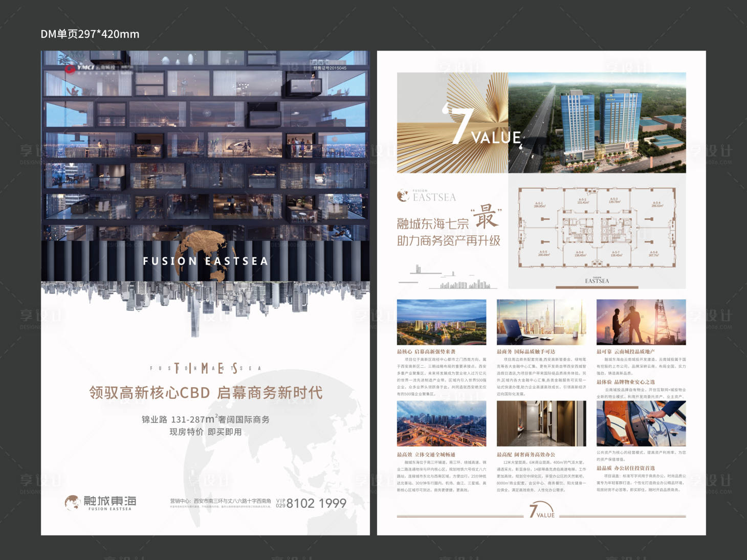Image resolution: width=747 pixels, height=560 pixels.
Task: Open the lobby corridor interior thumbnail
Action: tap(541, 423)
